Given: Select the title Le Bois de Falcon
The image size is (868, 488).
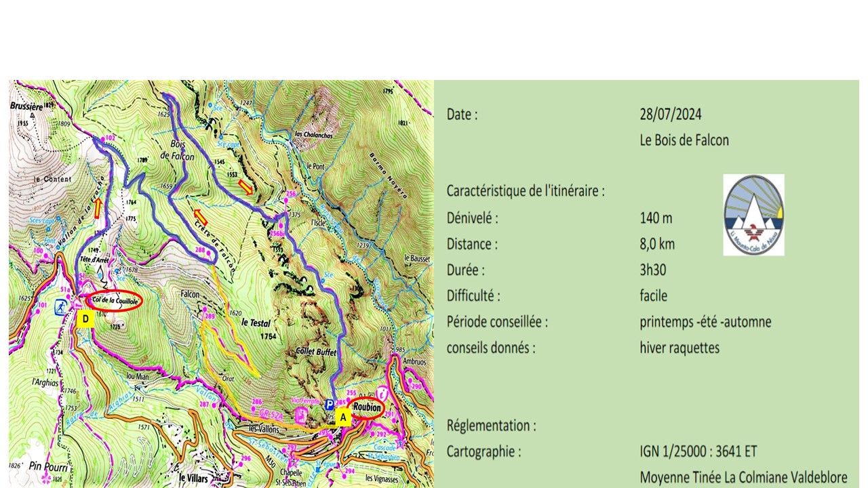Looking at the screenshot, I should pyautogui.click(x=684, y=140).
